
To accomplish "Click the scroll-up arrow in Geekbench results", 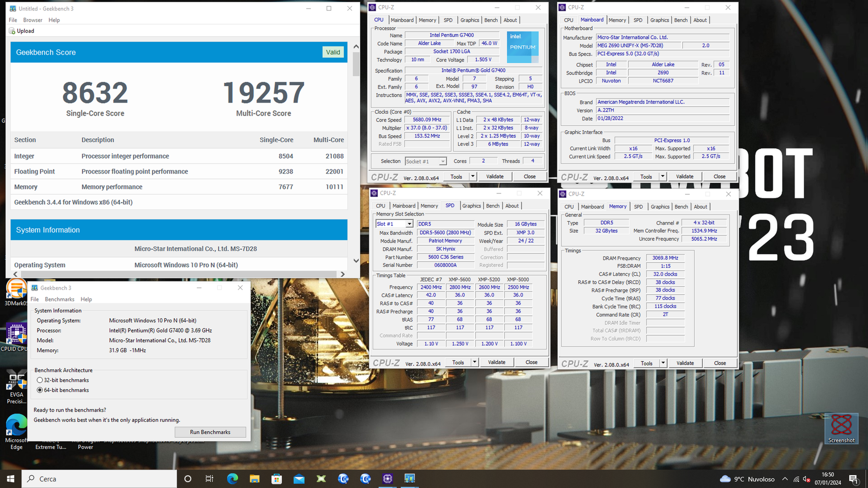I will 356,47.
